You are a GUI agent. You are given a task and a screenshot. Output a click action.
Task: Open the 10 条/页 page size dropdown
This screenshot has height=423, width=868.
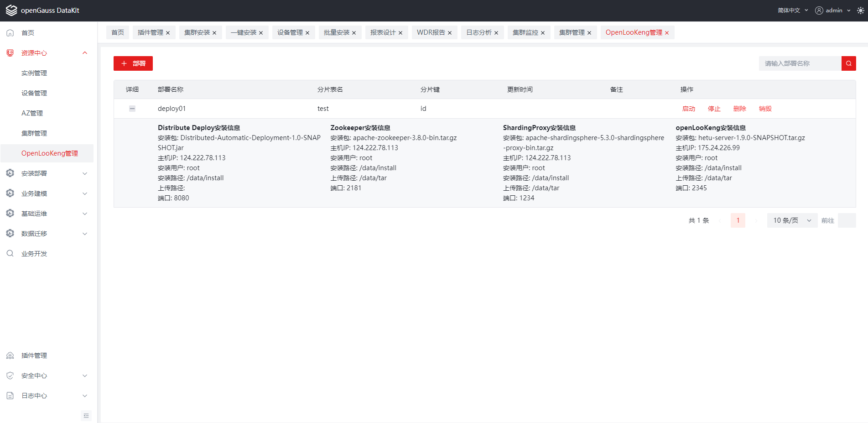(792, 220)
